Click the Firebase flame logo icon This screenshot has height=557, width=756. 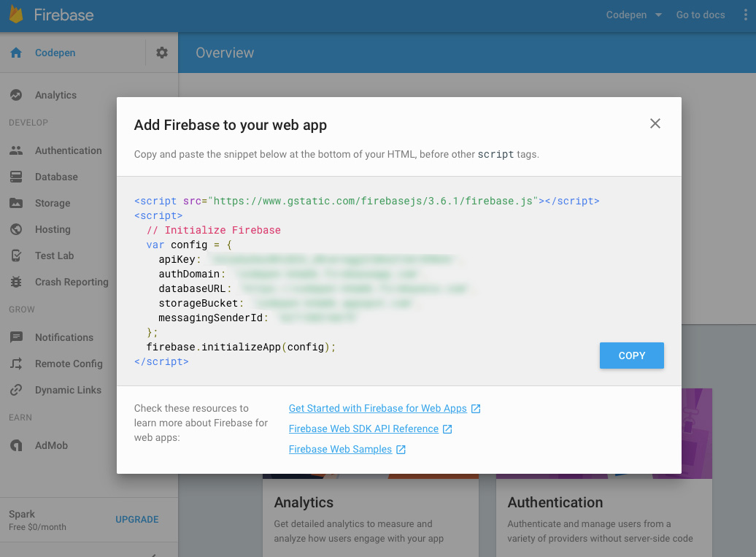(16, 15)
